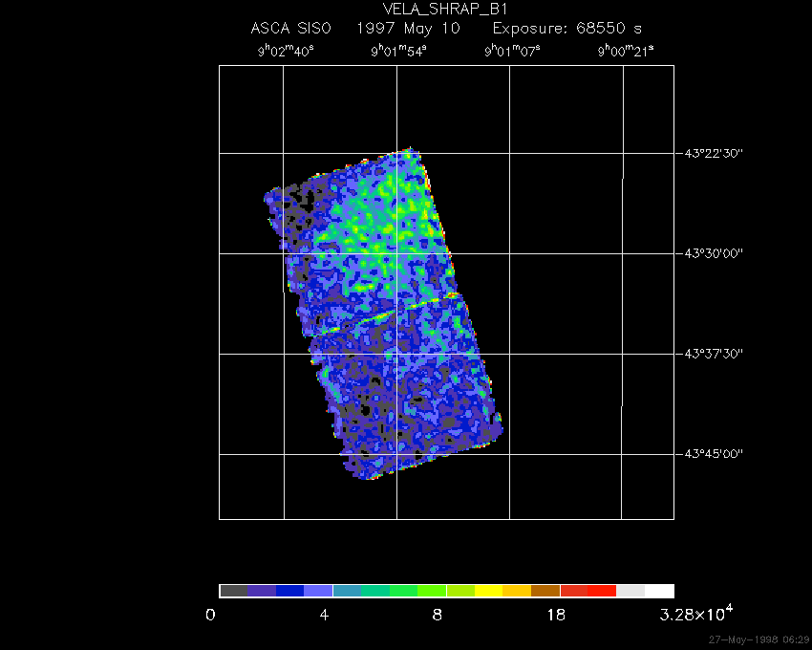Pick the white swatch at colorbar end
812x650 pixels.
pos(659,591)
